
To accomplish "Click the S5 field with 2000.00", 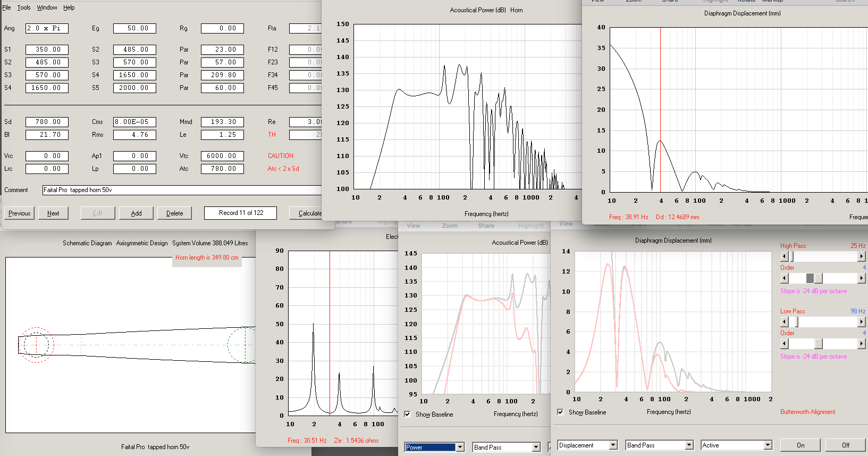I will tap(134, 88).
